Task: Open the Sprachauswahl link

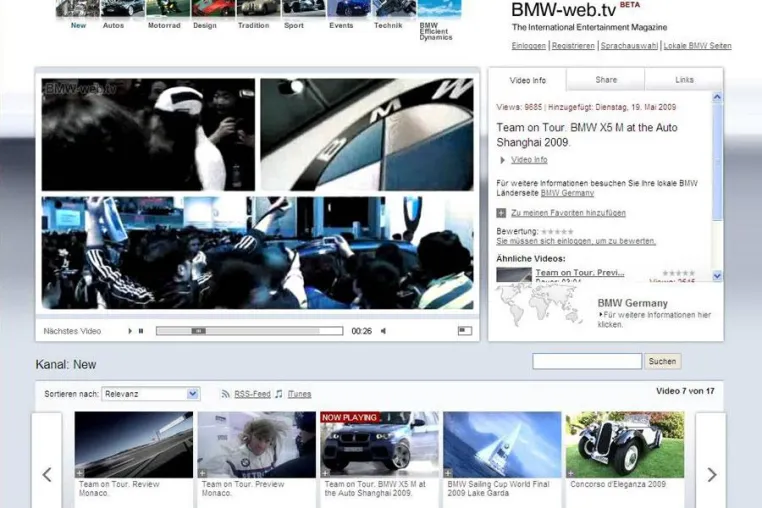Action: click(x=629, y=46)
